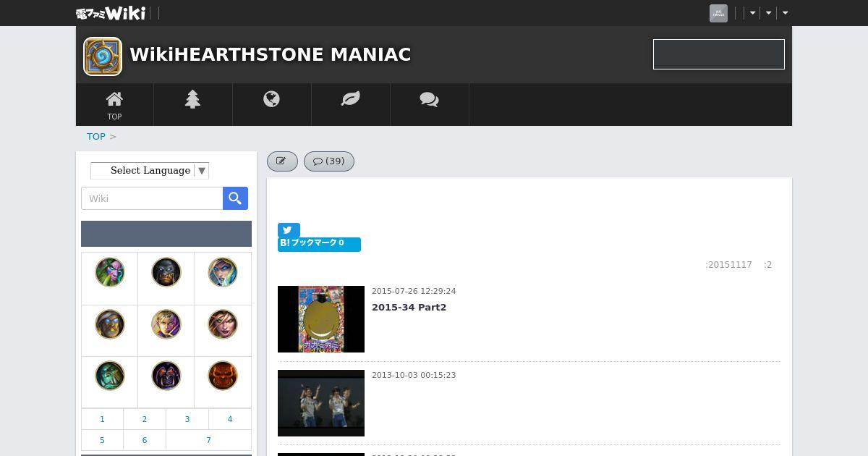Viewport: 868px width, 456px height.
Task: Select cost filter number 7
Action: [208, 440]
